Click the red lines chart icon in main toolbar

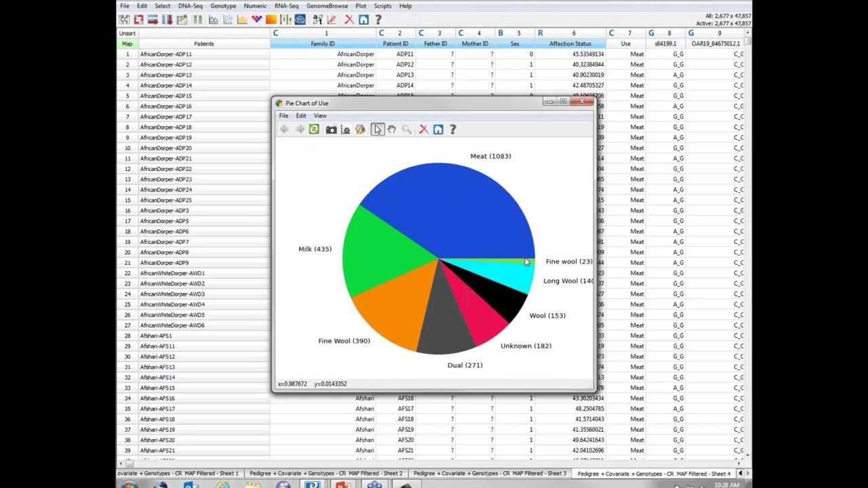pos(332,20)
